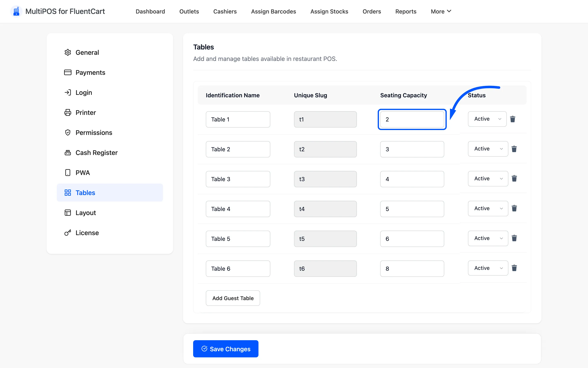Viewport: 588px width, 368px height.
Task: Open Assign Barcodes page
Action: [x=273, y=11]
